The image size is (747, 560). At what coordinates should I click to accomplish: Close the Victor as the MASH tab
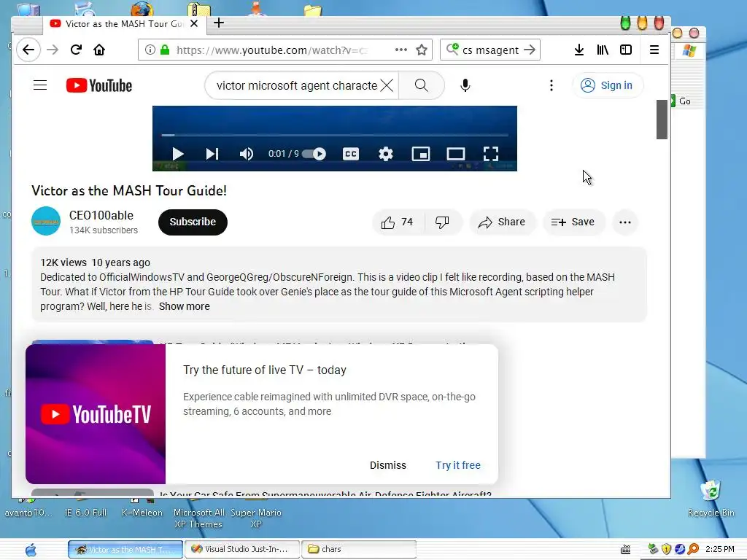pyautogui.click(x=194, y=23)
